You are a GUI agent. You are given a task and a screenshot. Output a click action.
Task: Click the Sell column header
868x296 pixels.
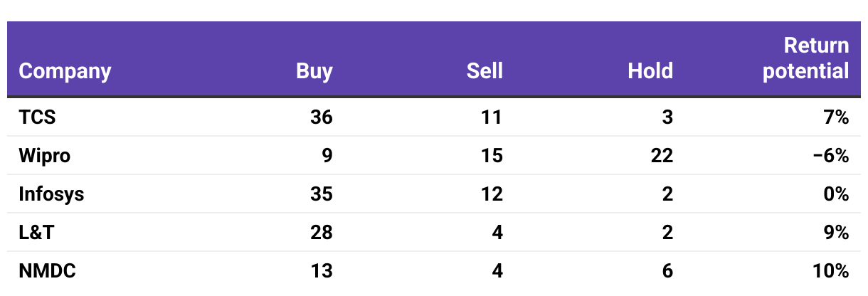point(485,71)
